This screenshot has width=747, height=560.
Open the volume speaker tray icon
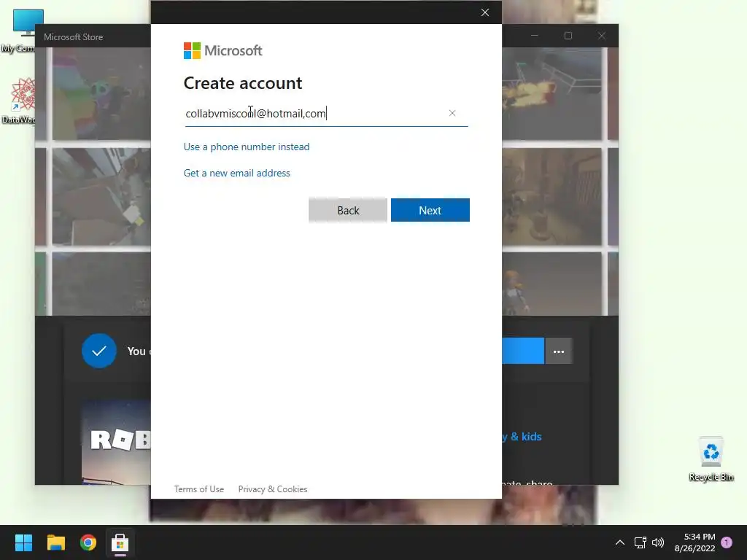658,542
